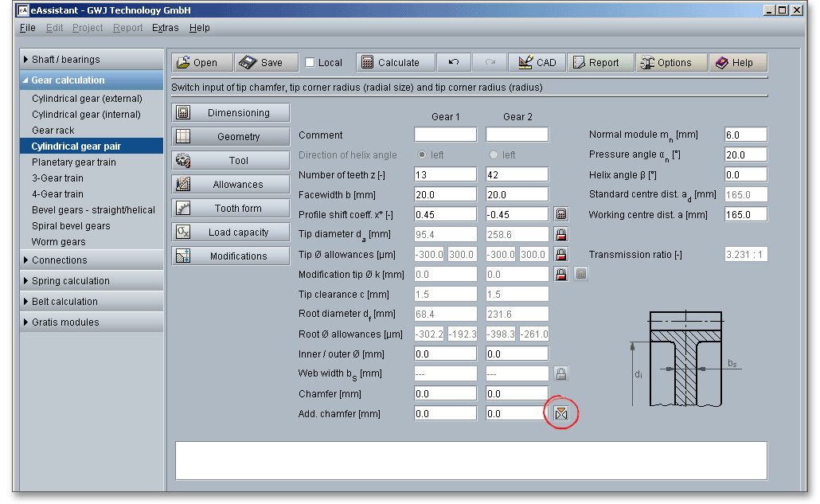
Task: Open the Extras menu
Action: click(x=166, y=28)
